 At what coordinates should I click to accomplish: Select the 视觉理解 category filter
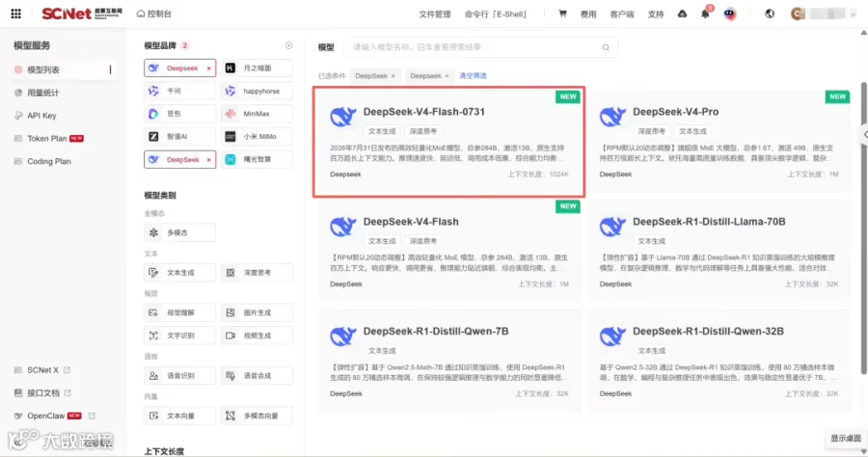tap(180, 312)
